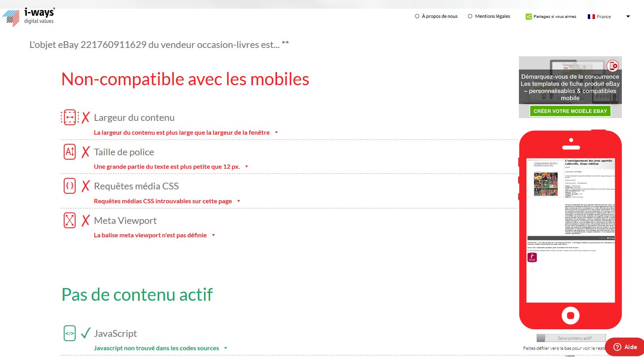The image size is (644, 357).
Task: Open the Aide help button
Action: click(625, 347)
